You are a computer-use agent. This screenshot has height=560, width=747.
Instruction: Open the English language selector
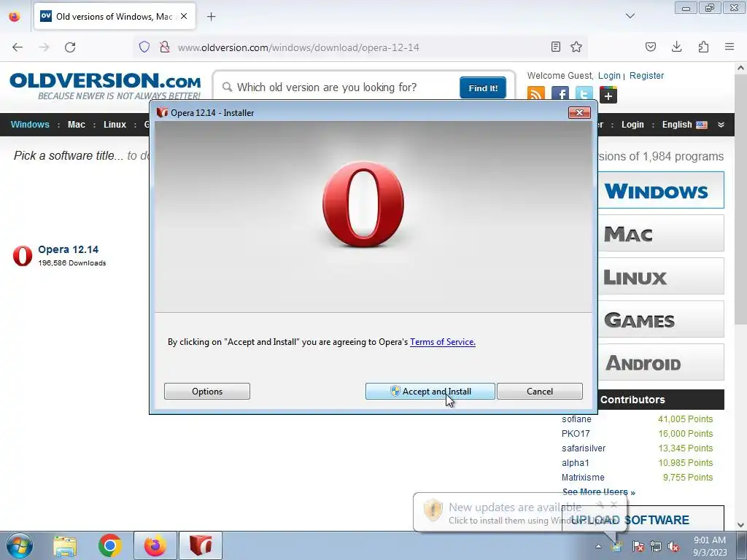click(684, 125)
